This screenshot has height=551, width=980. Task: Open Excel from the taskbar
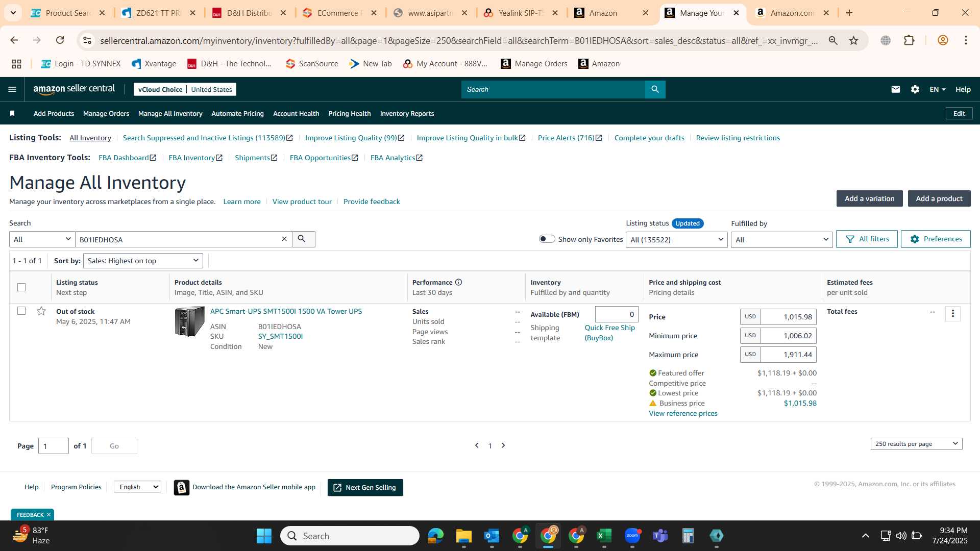coord(604,536)
